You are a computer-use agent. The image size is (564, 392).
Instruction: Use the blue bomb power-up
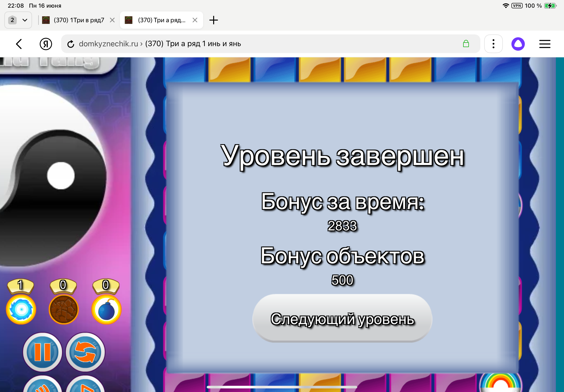[x=106, y=310]
